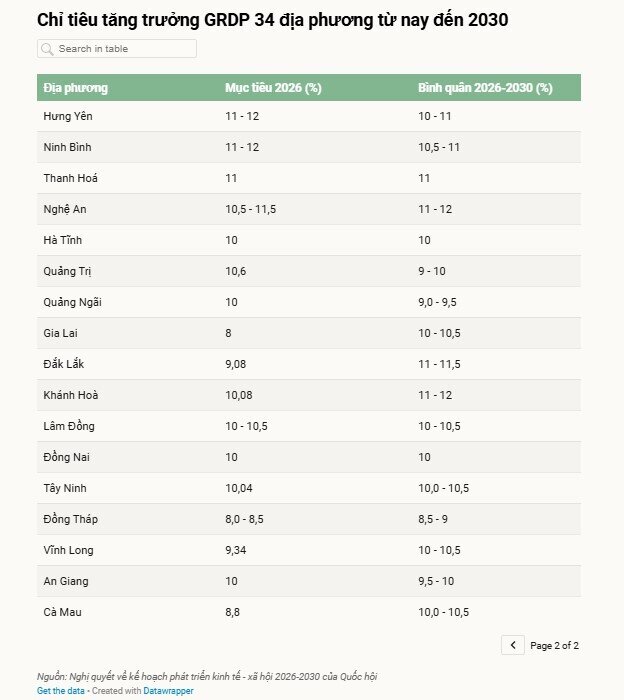Click the Đồng Tháp row label
The image size is (624, 700).
coord(70,519)
